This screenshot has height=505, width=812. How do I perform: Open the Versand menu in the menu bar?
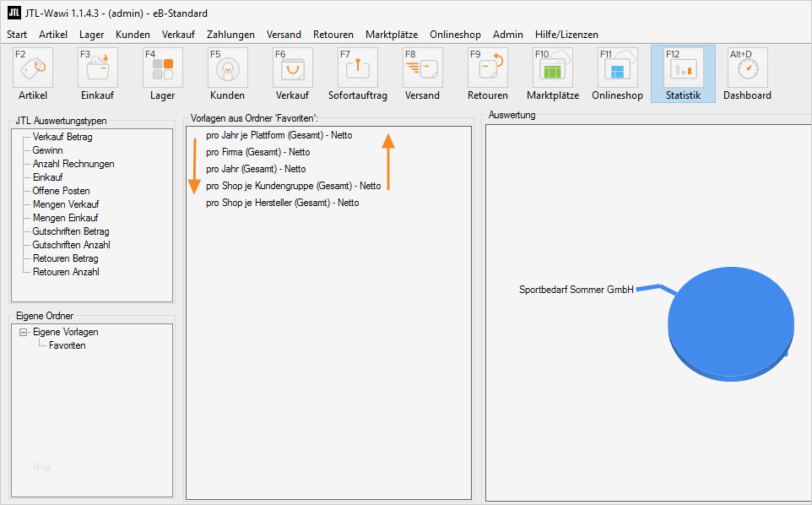point(284,34)
